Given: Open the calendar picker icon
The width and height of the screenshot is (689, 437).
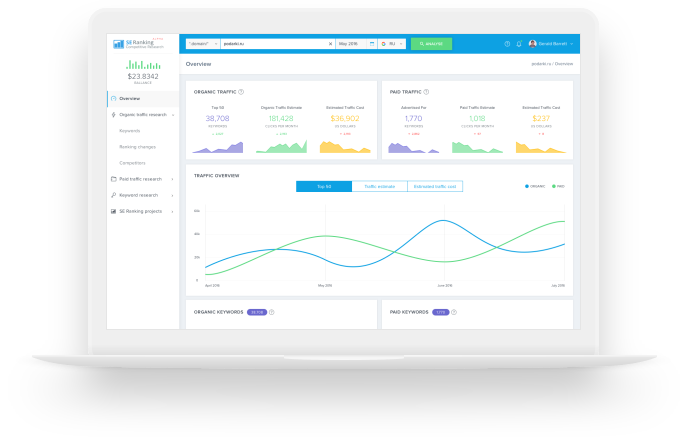Looking at the screenshot, I should click(372, 44).
